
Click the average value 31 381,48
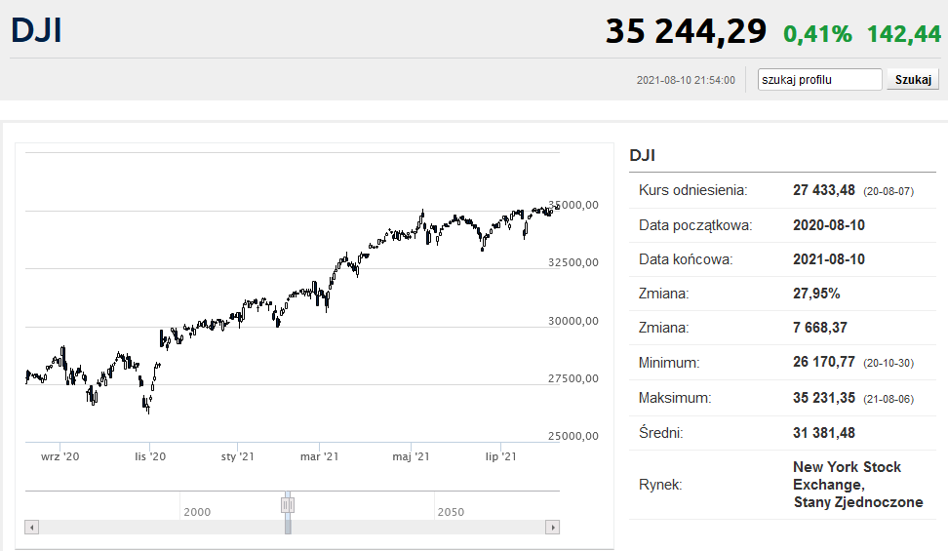tap(824, 433)
